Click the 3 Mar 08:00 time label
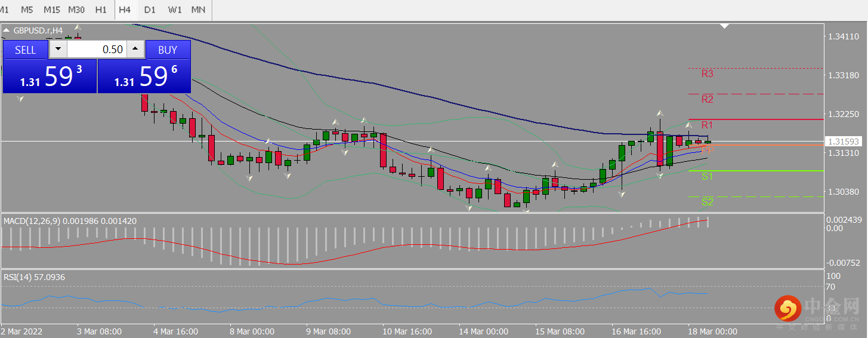 pyautogui.click(x=100, y=331)
